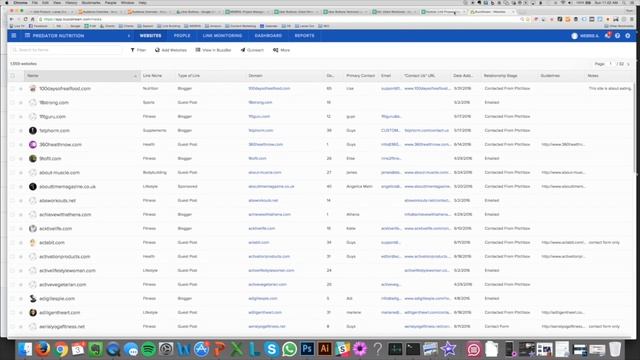Toggle the select-all checkbox in table header

[13, 76]
